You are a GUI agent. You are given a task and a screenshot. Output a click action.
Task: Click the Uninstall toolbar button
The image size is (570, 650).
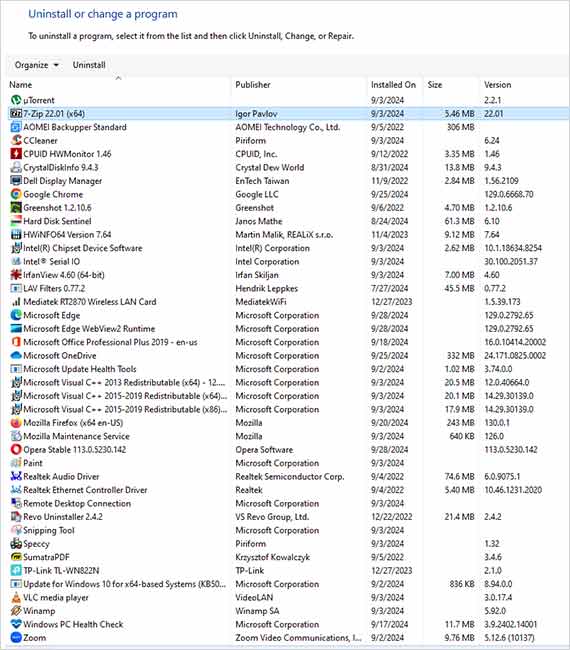coord(89,65)
